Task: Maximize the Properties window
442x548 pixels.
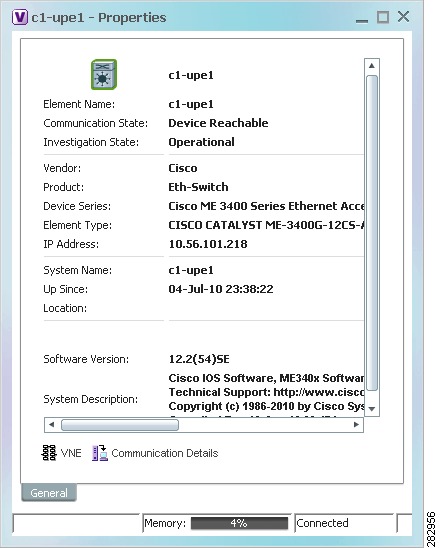Action: click(x=383, y=17)
